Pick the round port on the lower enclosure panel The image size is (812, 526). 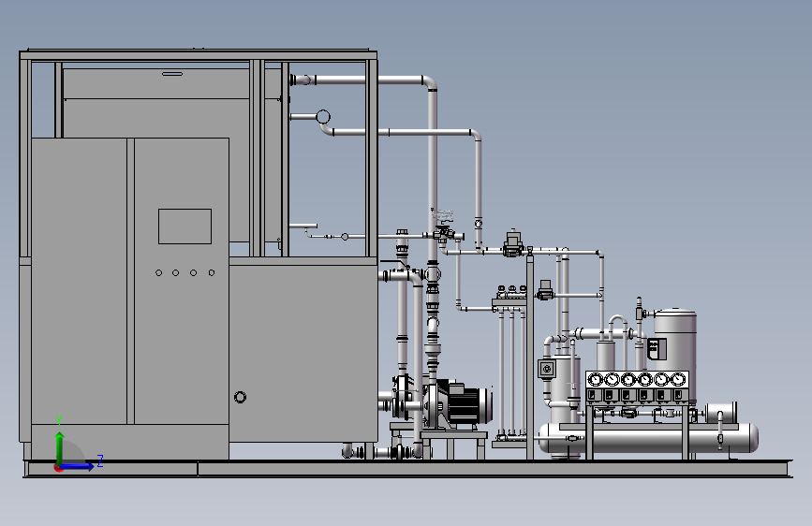(240, 397)
